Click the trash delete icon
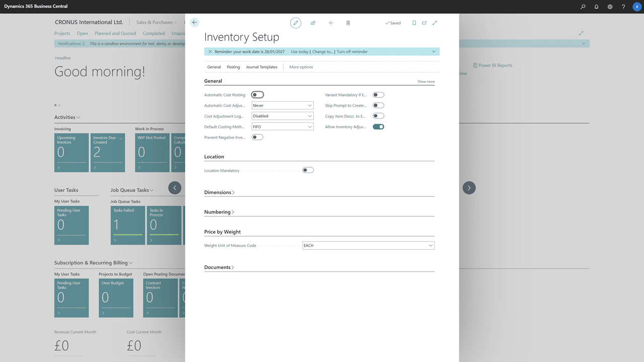 (348, 23)
